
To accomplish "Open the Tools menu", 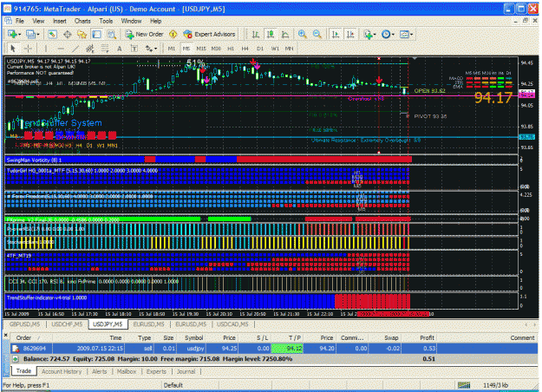I will 106,21.
